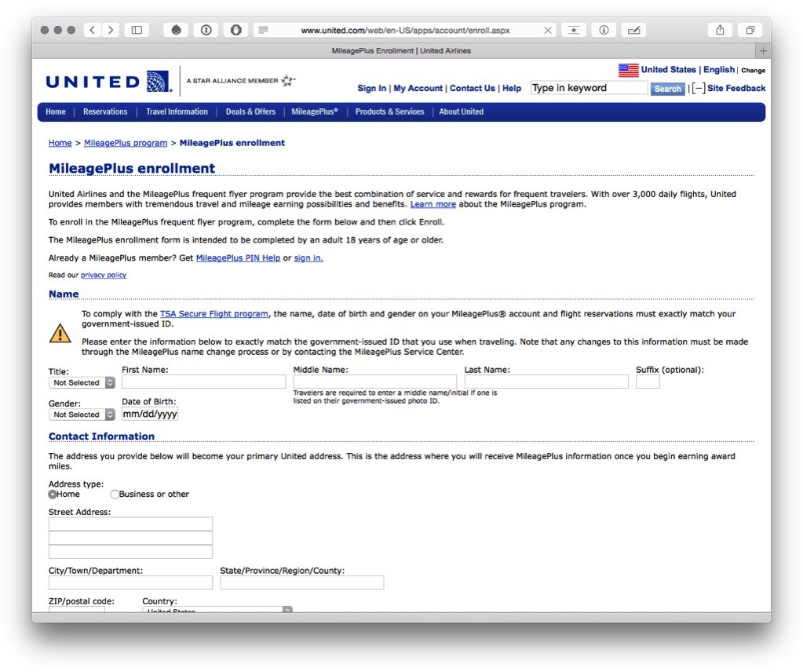
Task: Open the Reader view lines icon
Action: coord(263,30)
